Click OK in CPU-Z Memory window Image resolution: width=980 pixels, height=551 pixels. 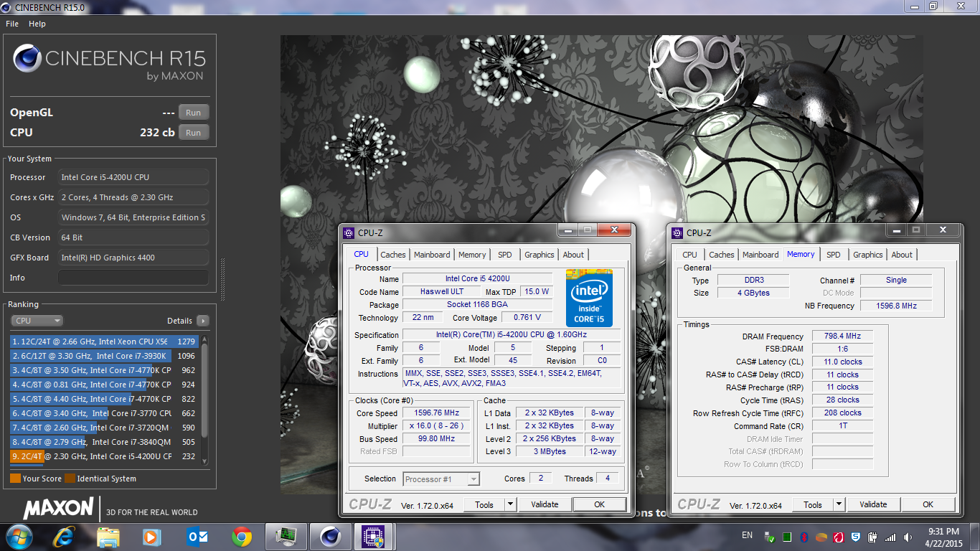928,504
